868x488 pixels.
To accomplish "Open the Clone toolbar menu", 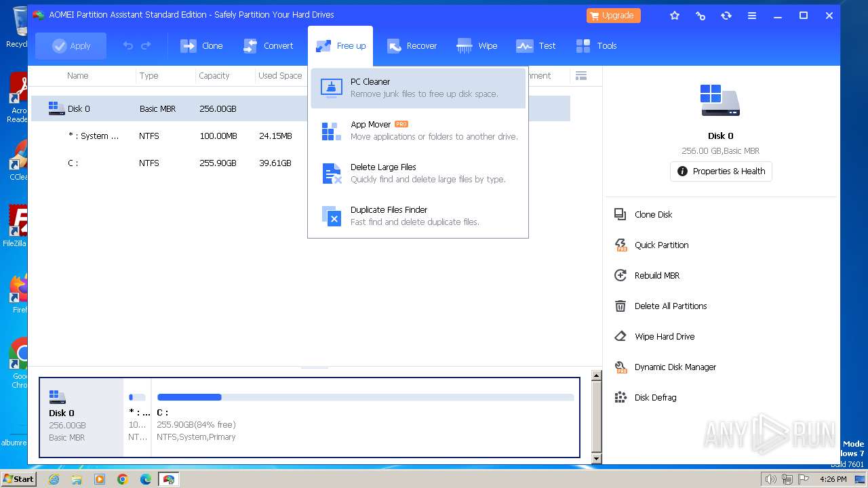I will pyautogui.click(x=201, y=45).
